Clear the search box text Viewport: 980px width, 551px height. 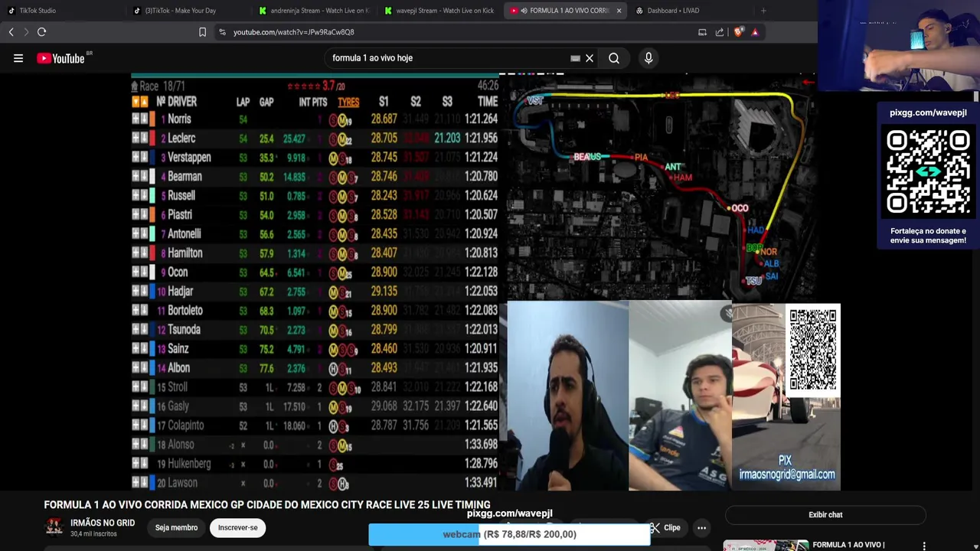[590, 58]
